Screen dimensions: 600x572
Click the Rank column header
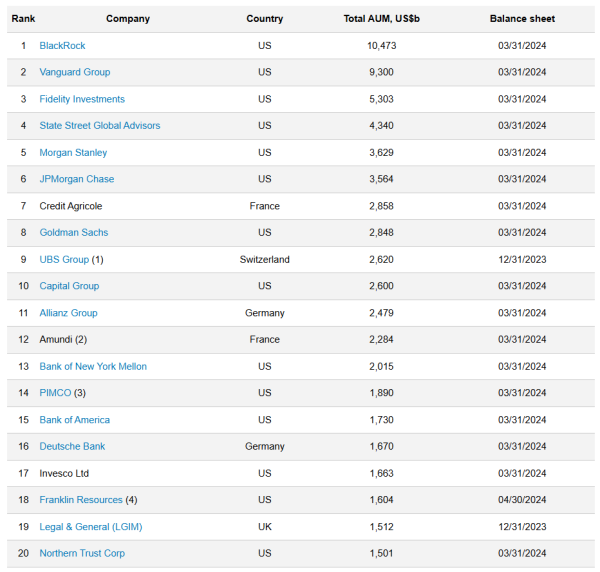(23, 19)
